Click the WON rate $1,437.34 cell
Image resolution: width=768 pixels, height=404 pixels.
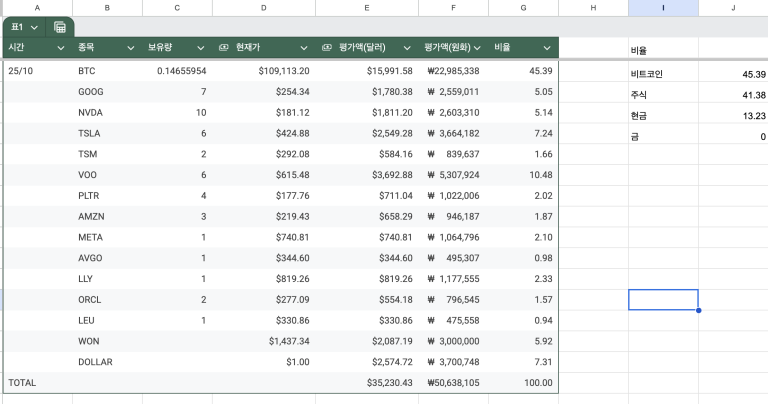264,341
